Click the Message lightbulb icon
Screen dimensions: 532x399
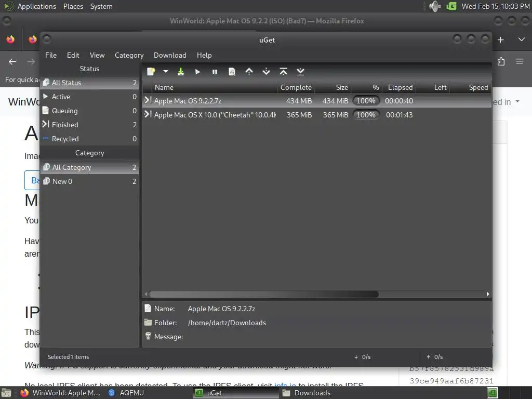click(x=148, y=336)
